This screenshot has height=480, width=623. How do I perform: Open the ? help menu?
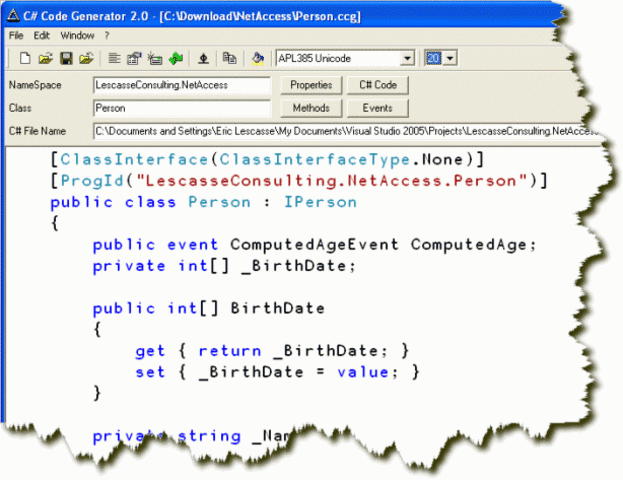107,35
